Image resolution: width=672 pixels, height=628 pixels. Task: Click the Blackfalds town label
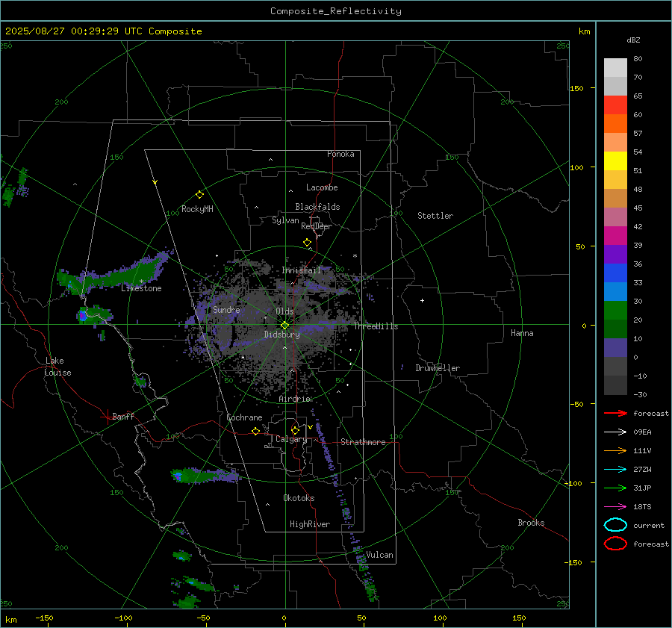(317, 207)
